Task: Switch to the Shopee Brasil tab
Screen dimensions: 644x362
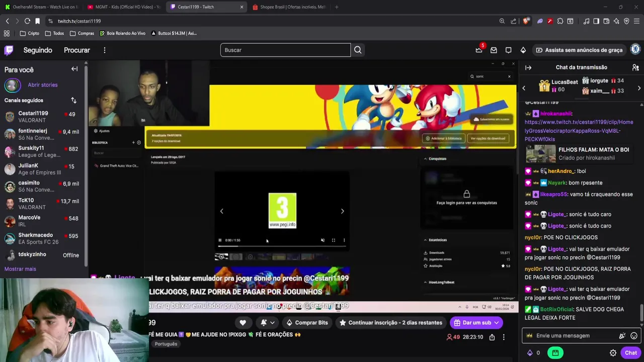Action: click(288, 7)
